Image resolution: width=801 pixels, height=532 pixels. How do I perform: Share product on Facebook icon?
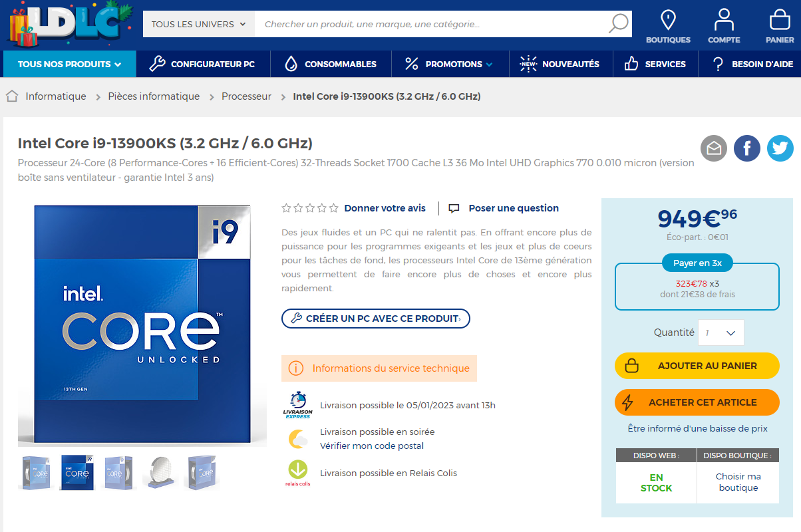coord(747,148)
